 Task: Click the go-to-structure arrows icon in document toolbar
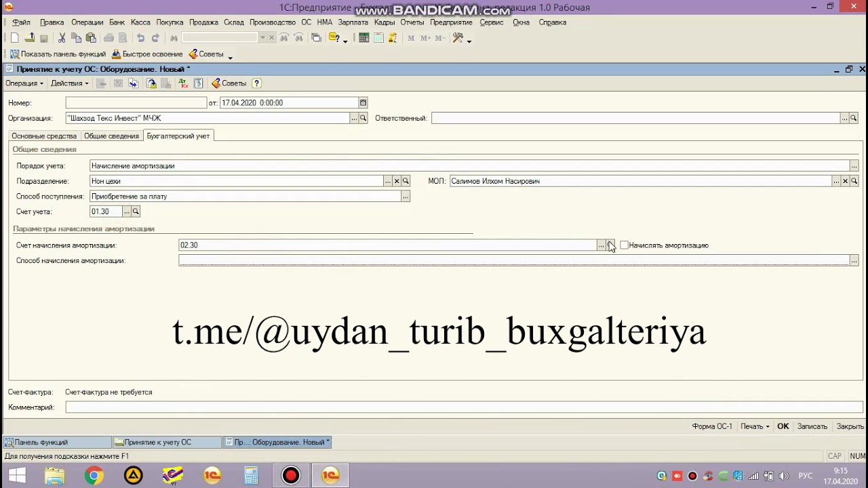point(134,83)
